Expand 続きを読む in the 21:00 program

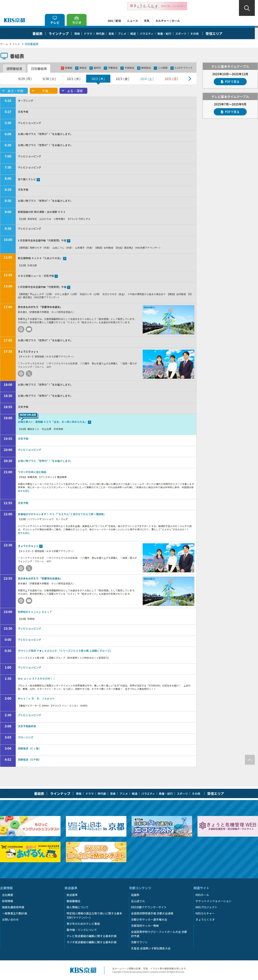[24, 491]
